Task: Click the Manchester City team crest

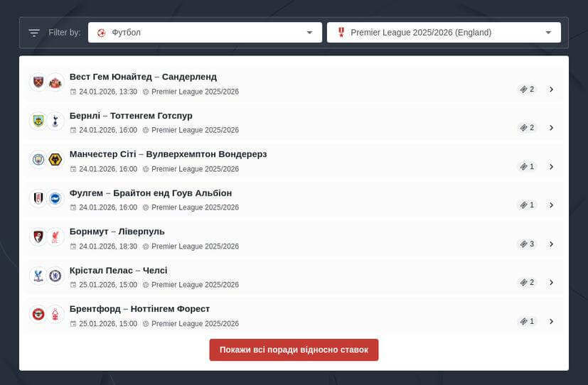Action: pyautogui.click(x=38, y=160)
